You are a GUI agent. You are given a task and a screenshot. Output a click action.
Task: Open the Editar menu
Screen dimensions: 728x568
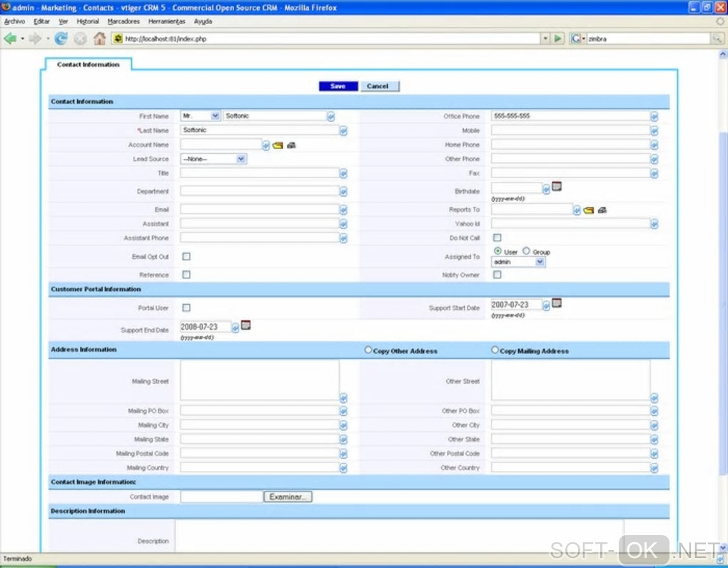coord(41,21)
